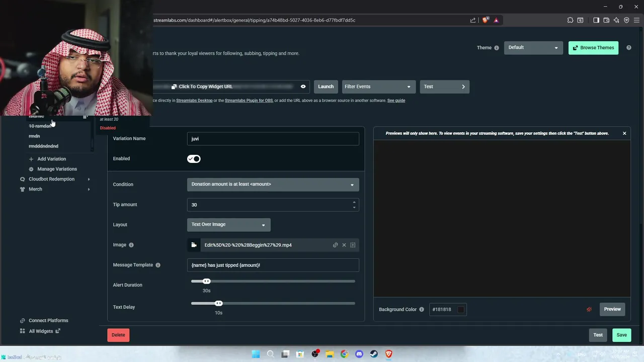
Task: Open Discord from the taskbar
Action: (x=359, y=354)
